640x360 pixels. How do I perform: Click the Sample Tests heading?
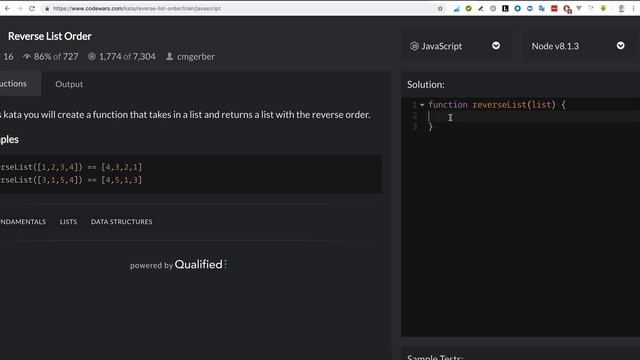[435, 357]
